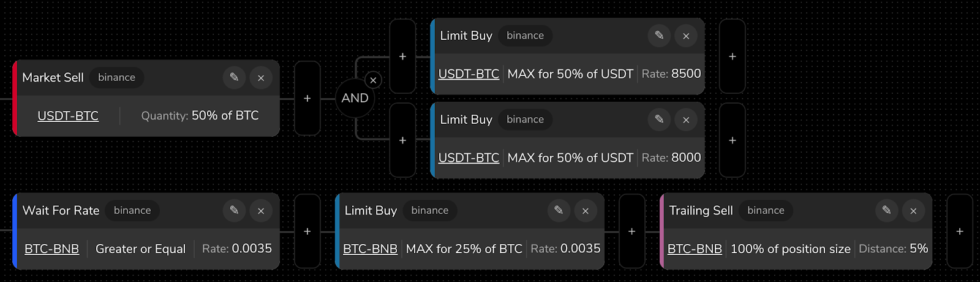Edit the Limit Buy block with rate 8500
Viewport: 980px width, 282px height.
659,36
